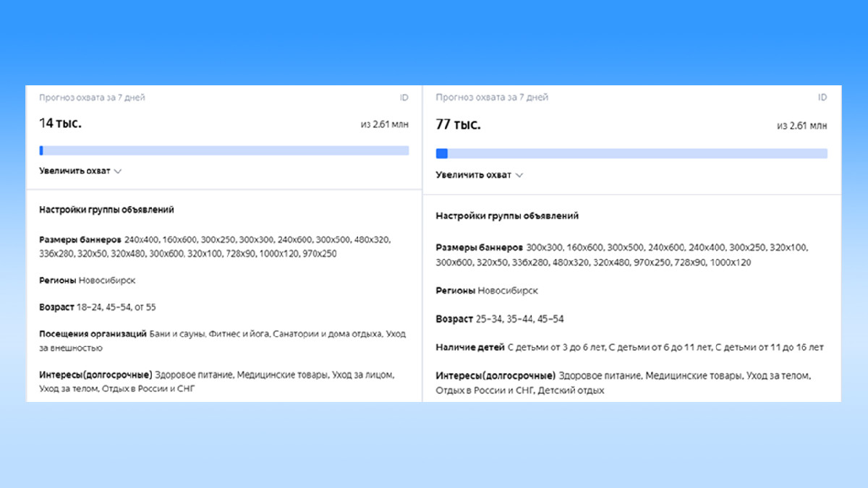Select the "77 тыс." reach value

pyautogui.click(x=458, y=124)
